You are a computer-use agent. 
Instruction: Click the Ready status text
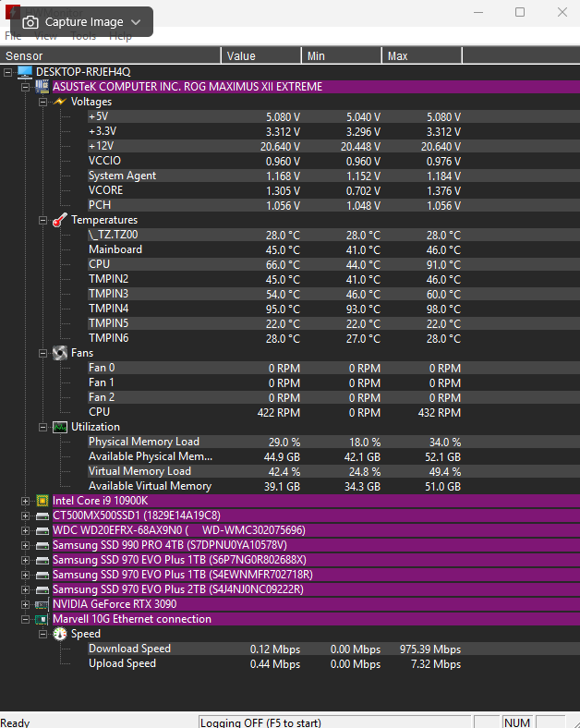click(x=15, y=722)
